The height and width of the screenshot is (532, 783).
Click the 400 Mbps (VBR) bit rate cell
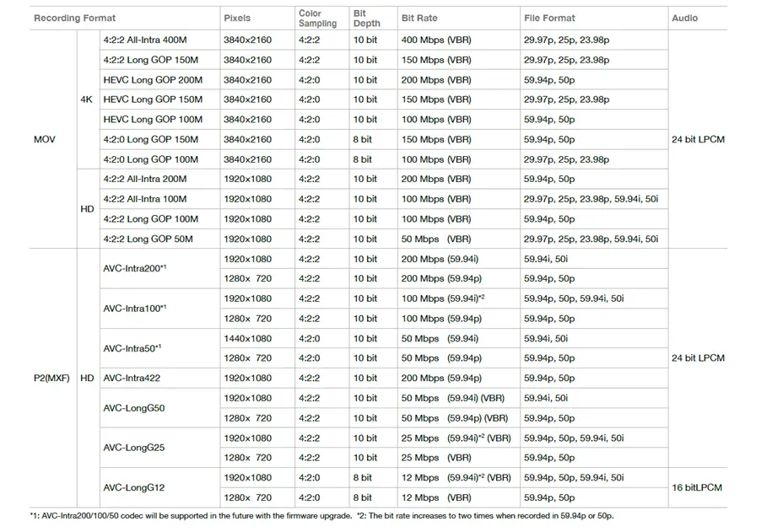click(x=436, y=40)
